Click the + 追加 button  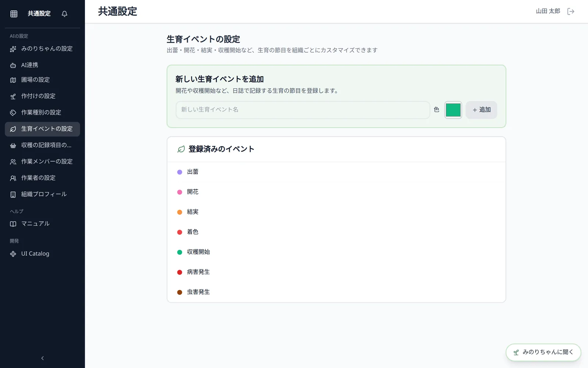(481, 110)
